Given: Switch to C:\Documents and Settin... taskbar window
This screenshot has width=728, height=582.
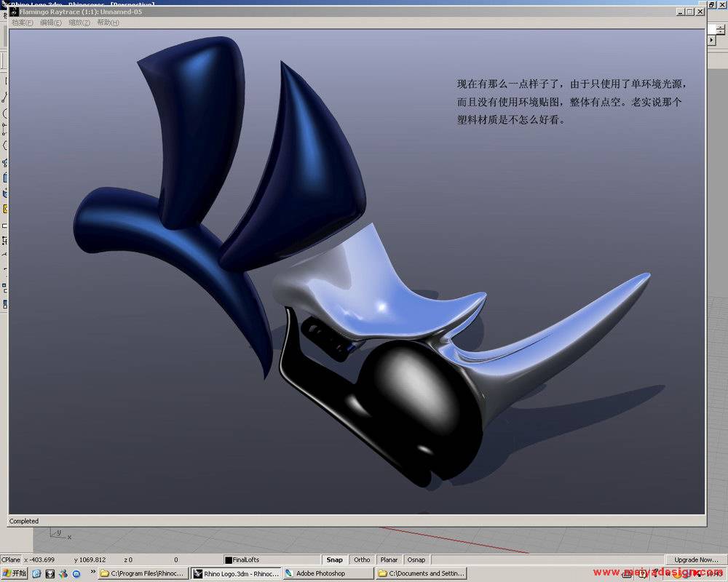Looking at the screenshot, I should (x=421, y=574).
